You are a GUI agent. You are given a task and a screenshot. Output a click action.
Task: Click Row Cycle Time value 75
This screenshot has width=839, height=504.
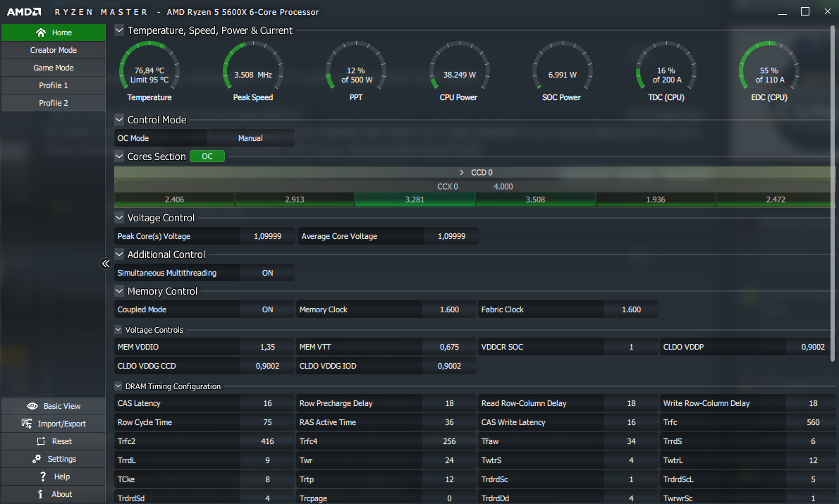pos(267,423)
